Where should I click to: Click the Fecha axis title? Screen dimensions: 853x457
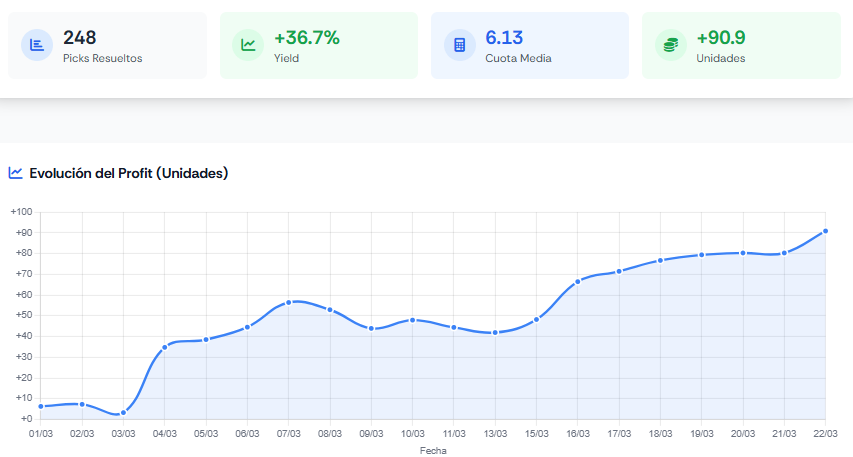pos(433,450)
